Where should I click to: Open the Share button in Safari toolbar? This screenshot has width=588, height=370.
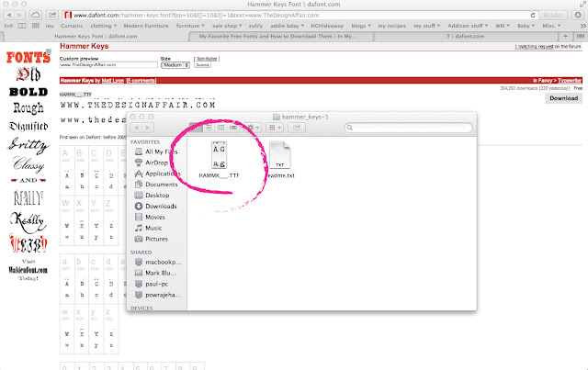click(52, 16)
